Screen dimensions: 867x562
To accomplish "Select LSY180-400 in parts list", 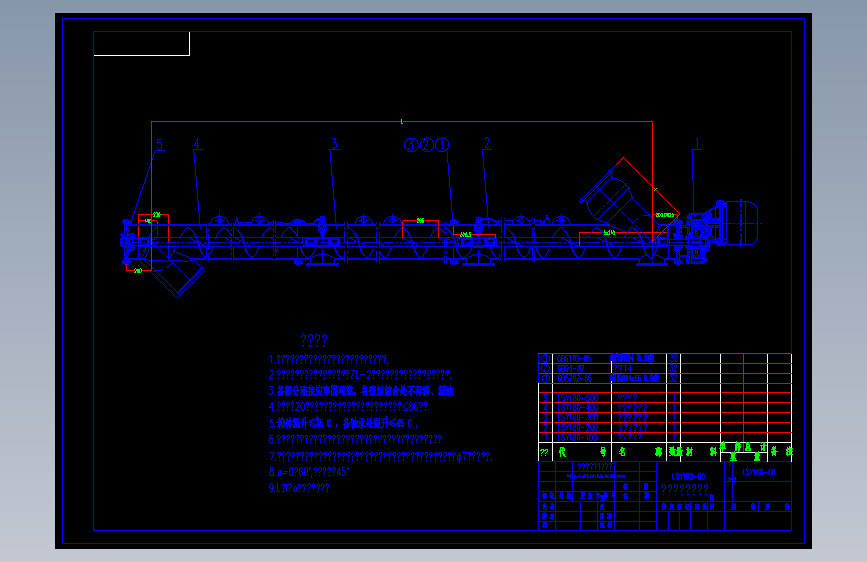I will [x=578, y=408].
